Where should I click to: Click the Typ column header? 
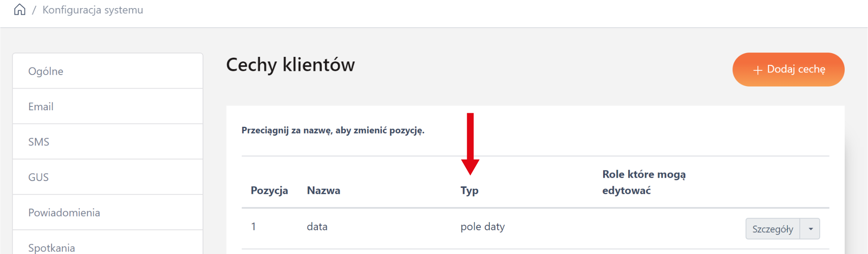click(469, 190)
